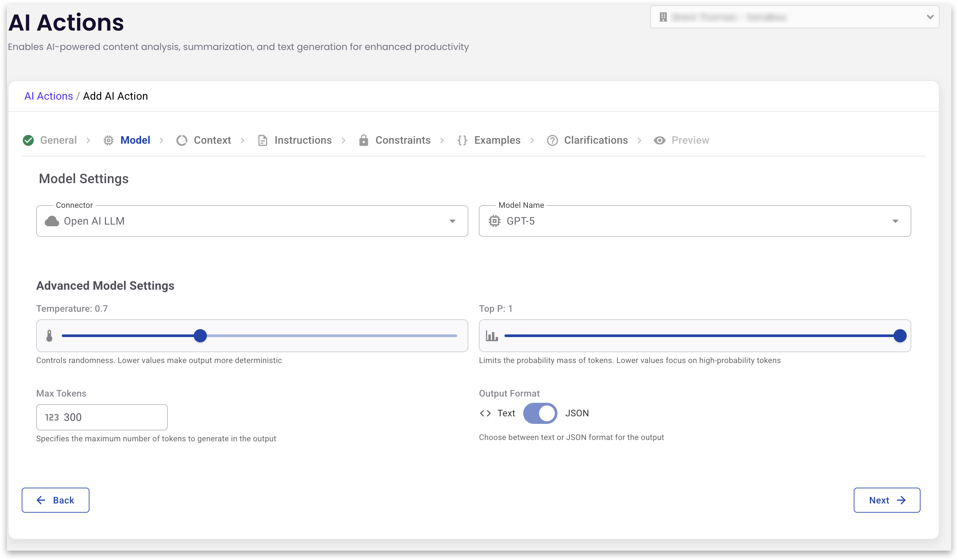Click the Temperature slider handle
The image size is (958, 560).
200,336
